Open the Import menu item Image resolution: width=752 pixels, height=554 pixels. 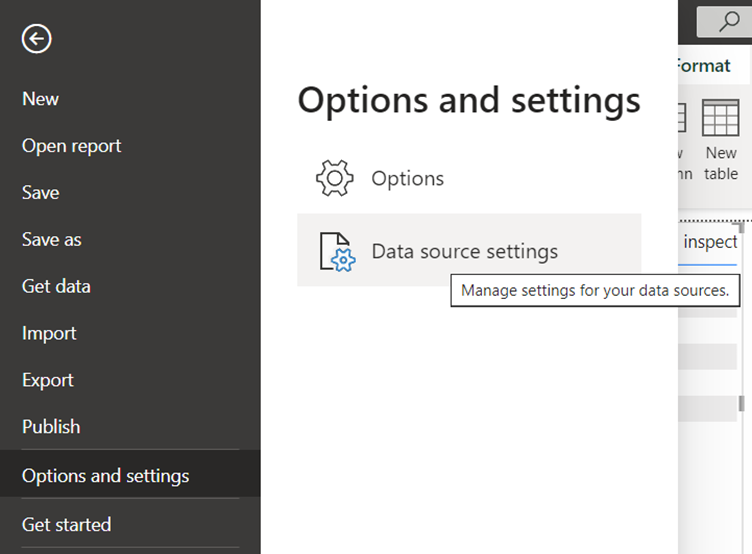pyautogui.click(x=49, y=333)
